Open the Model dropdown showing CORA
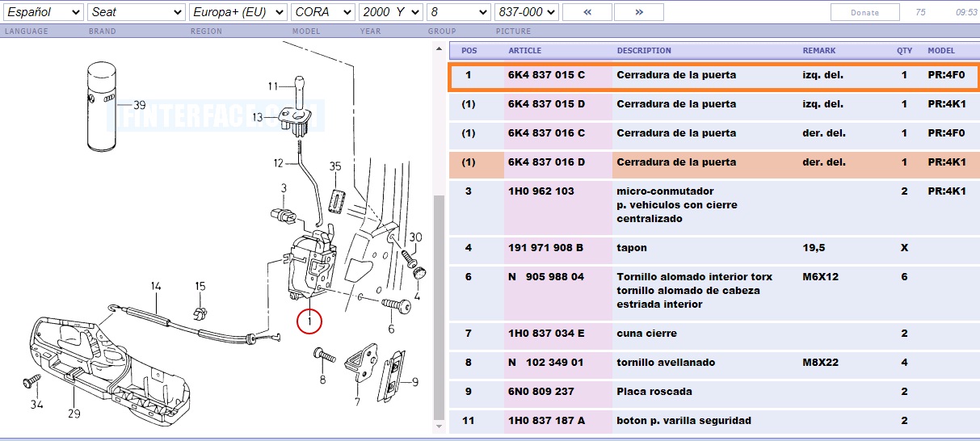Viewport: 980px width, 441px height. tap(323, 12)
